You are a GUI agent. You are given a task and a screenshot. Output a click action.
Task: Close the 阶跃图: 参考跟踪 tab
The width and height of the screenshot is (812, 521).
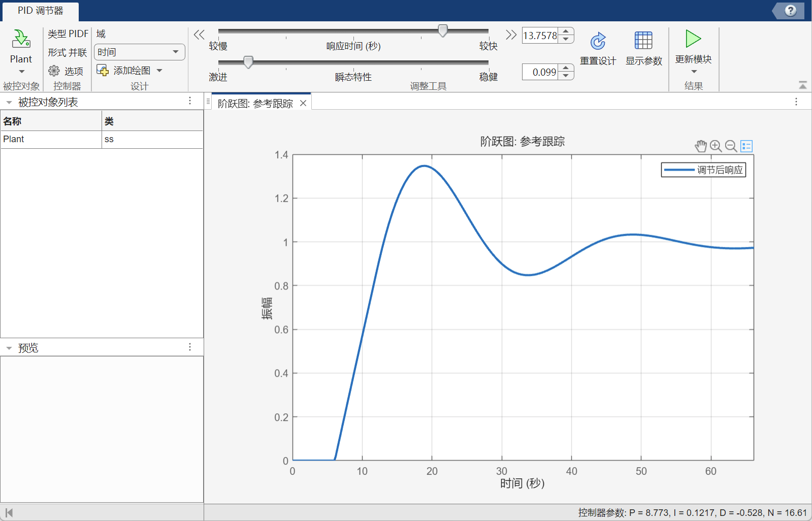[x=303, y=104]
